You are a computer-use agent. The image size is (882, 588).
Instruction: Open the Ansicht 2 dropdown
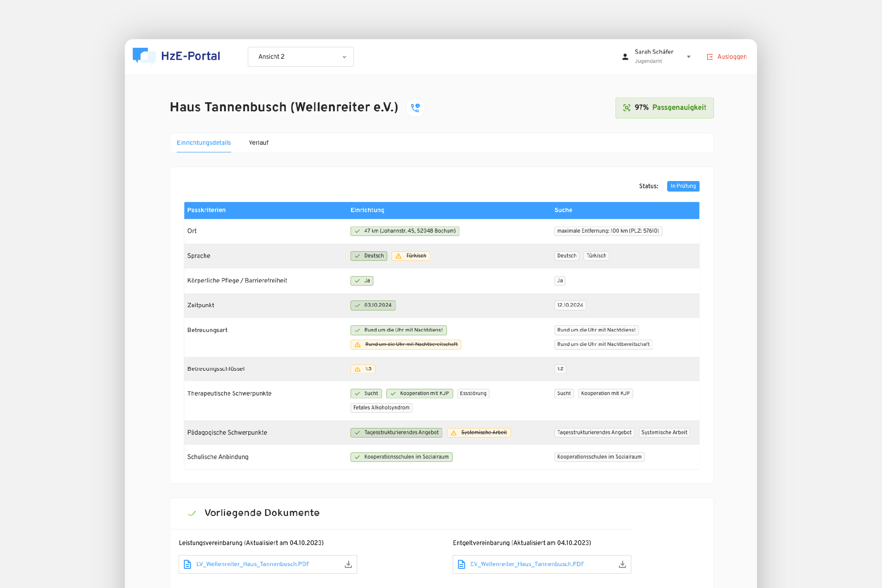click(x=300, y=57)
